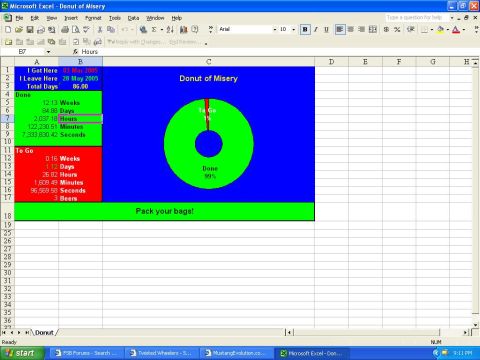Open the font size 10 dropdown
The width and height of the screenshot is (480, 360).
click(294, 30)
